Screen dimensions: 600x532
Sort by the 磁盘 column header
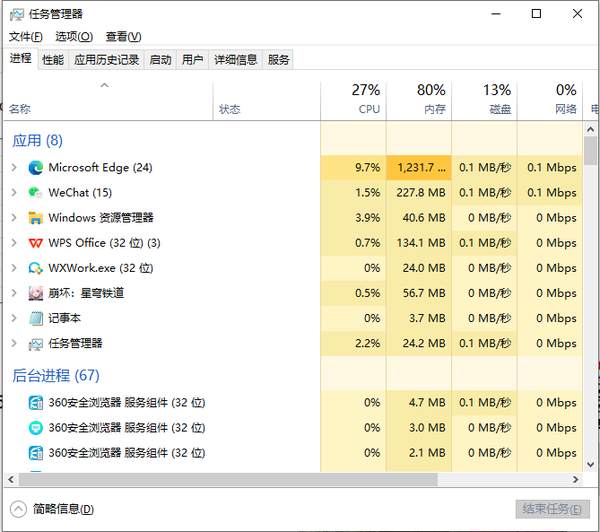[484, 101]
